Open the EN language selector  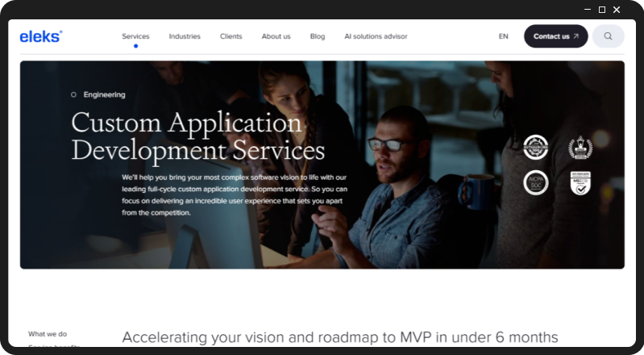click(x=503, y=36)
